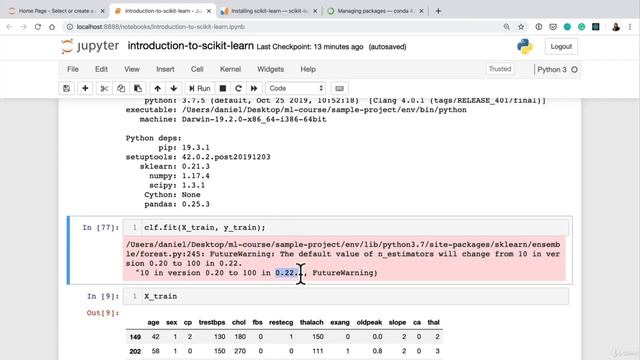
Task: Select the In [9] cell prompt
Action: click(x=103, y=296)
